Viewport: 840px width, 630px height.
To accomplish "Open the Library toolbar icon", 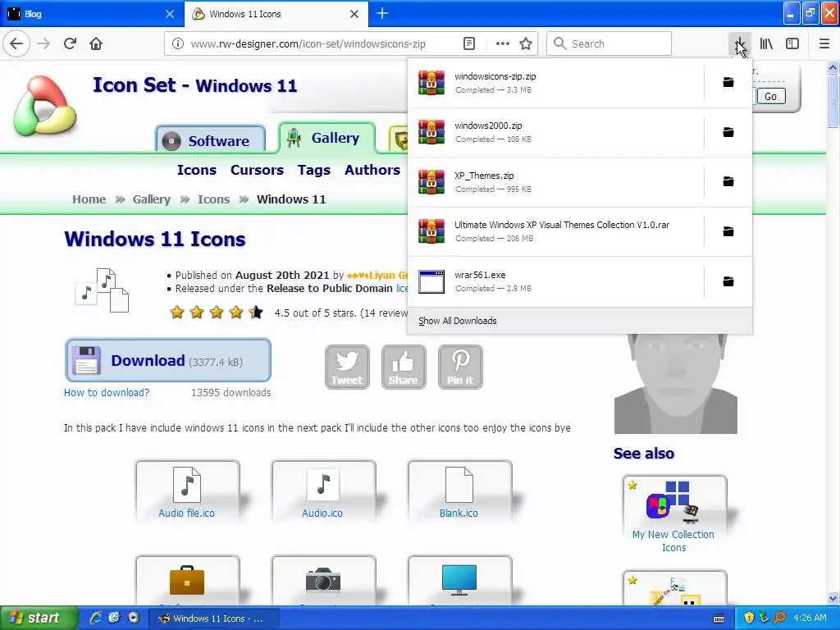I will pos(766,44).
